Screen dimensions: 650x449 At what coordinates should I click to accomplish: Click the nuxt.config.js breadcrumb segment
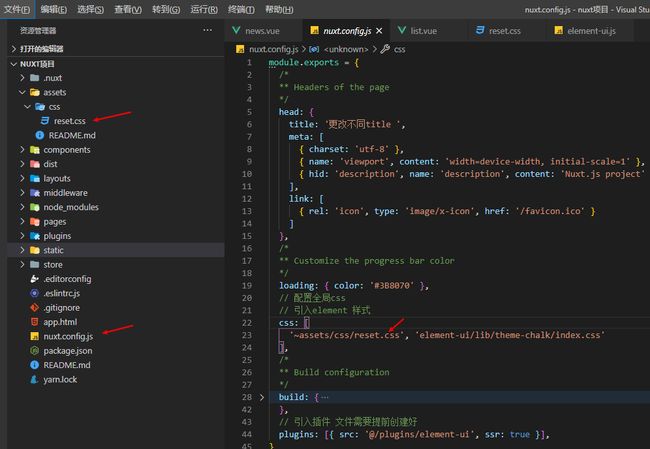click(274, 49)
